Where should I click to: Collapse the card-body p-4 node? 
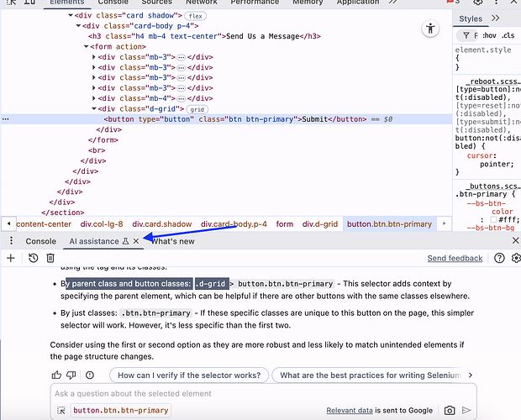78,25
